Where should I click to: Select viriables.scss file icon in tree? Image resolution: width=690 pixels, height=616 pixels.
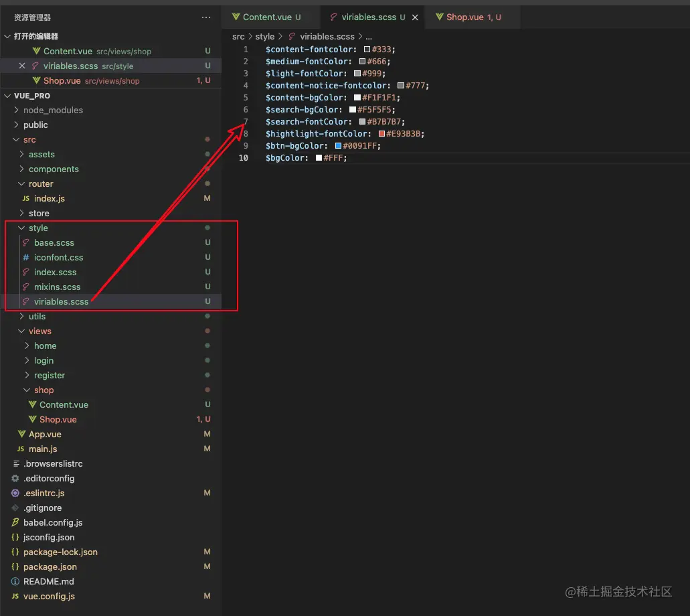point(26,301)
